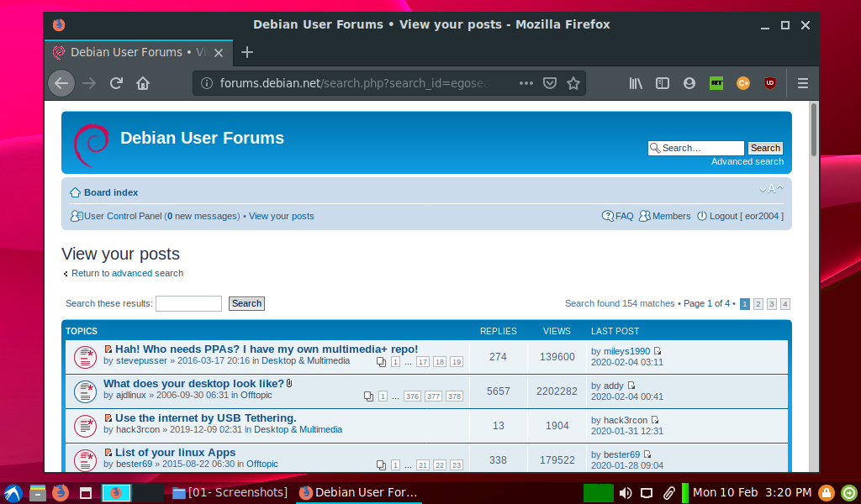This screenshot has width=861, height=504.
Task: Click the paperclip clipboard tray icon
Action: pos(668,493)
